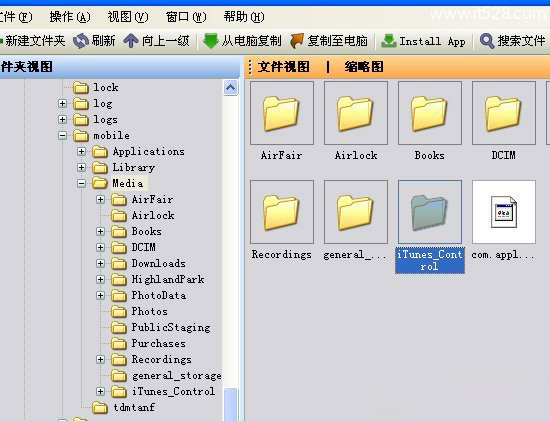Select the Books entry in tree

coord(147,232)
